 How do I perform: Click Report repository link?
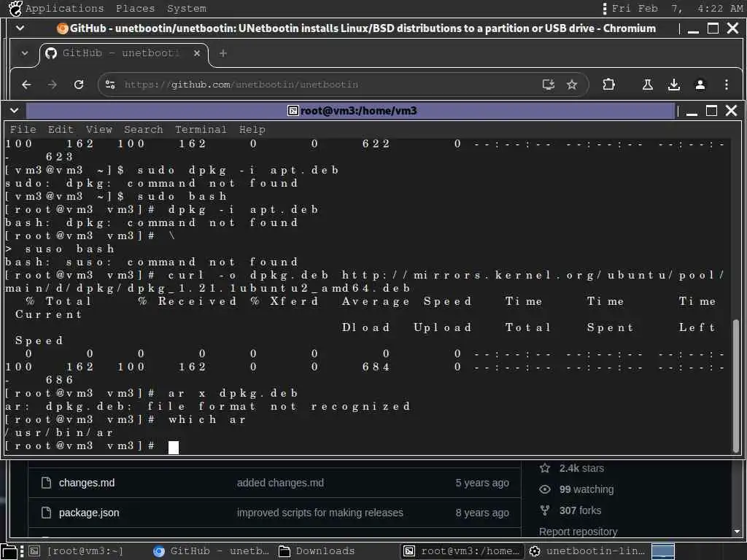pyautogui.click(x=578, y=532)
